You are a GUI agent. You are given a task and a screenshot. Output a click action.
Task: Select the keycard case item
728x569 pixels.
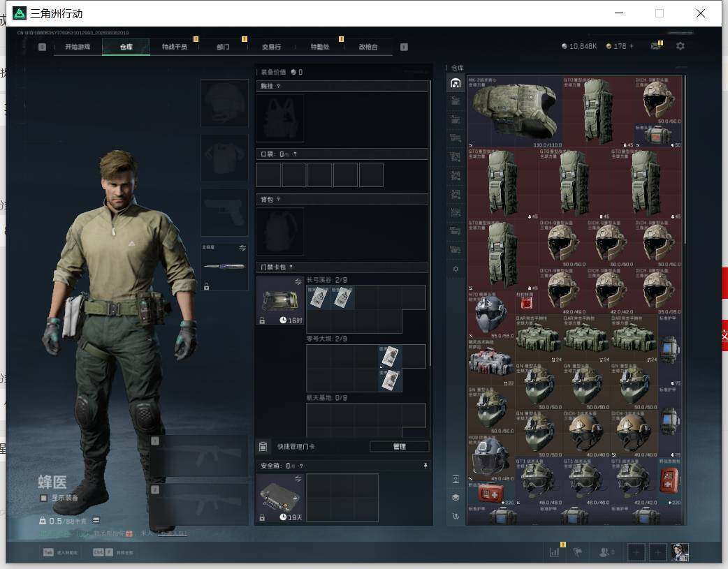click(280, 301)
